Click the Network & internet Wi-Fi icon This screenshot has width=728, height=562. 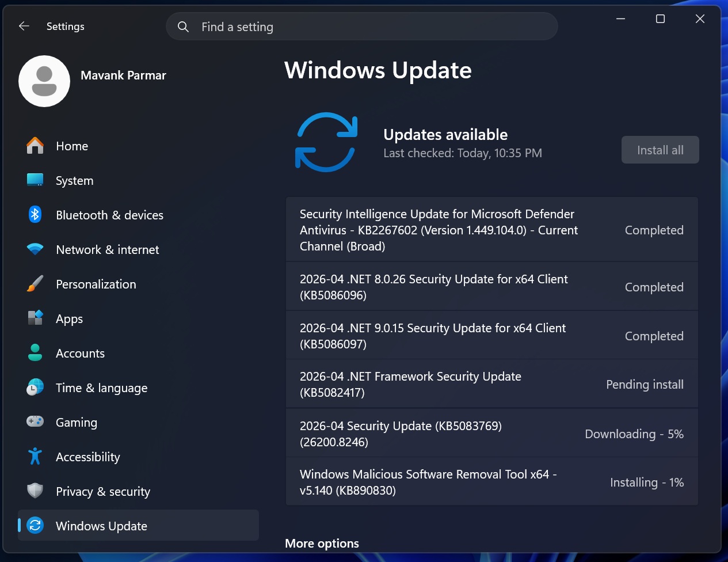35,249
